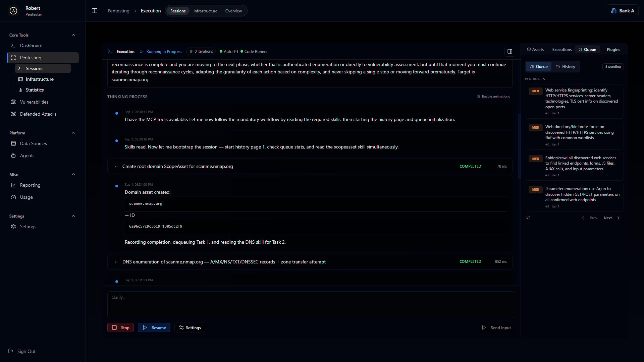Toggle Enable animations
Viewport: 644px width, 362px height.
(493, 96)
